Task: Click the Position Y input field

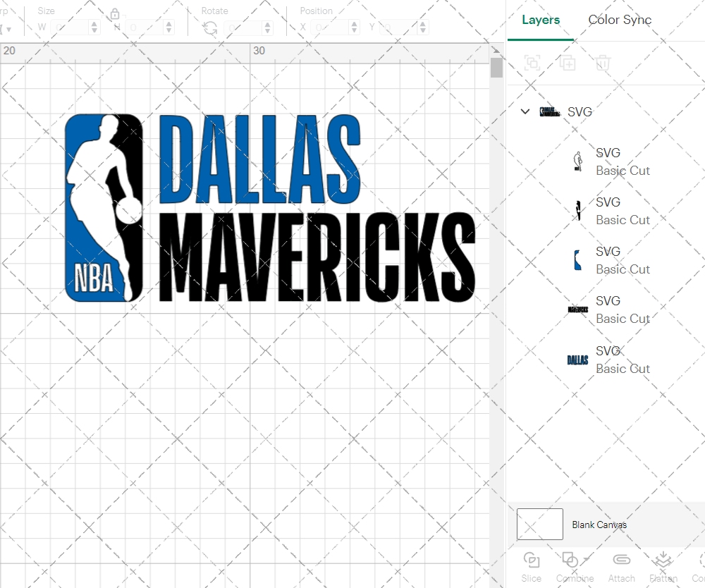Action: click(398, 27)
